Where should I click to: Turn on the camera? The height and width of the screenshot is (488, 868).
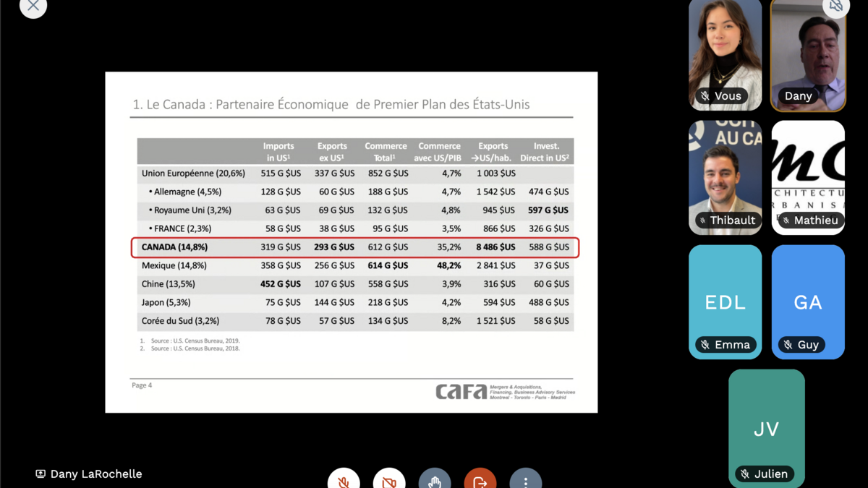[x=389, y=480]
